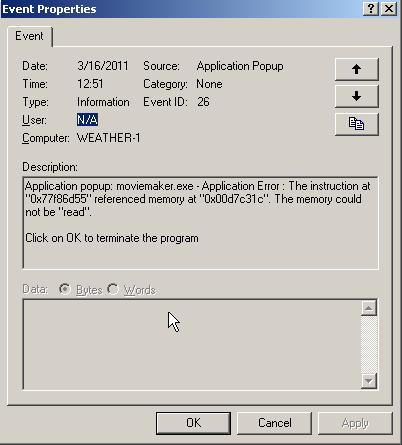
Task: Click the Application Popup source value
Action: 240,66
